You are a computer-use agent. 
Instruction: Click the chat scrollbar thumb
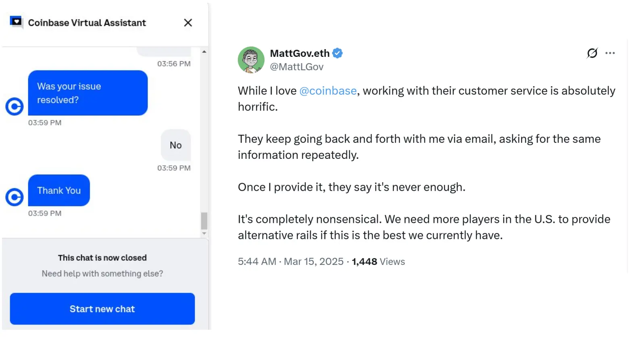point(204,221)
